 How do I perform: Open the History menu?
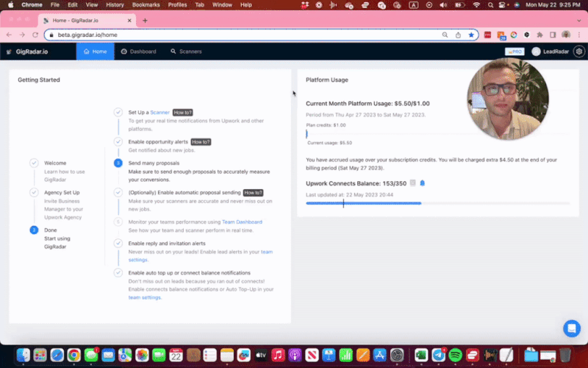[115, 5]
